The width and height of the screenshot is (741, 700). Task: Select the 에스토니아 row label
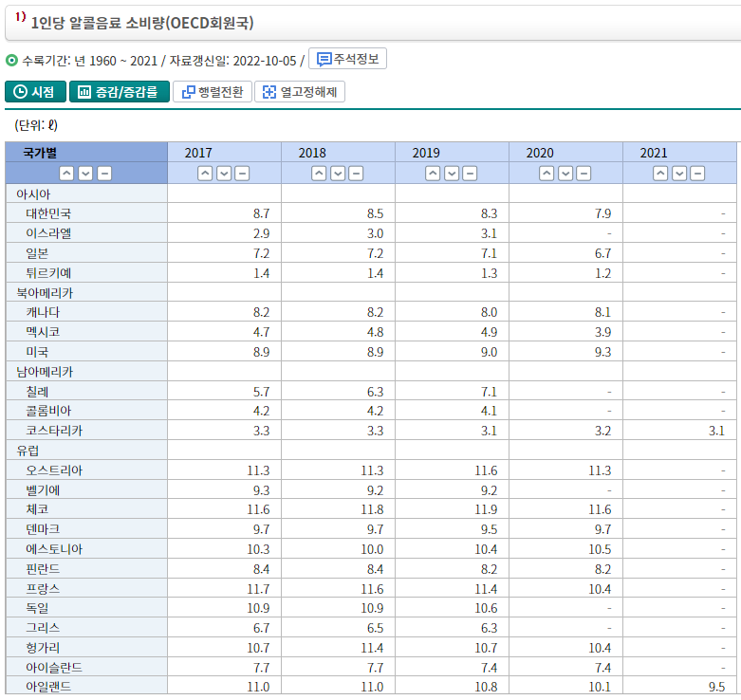point(54,549)
